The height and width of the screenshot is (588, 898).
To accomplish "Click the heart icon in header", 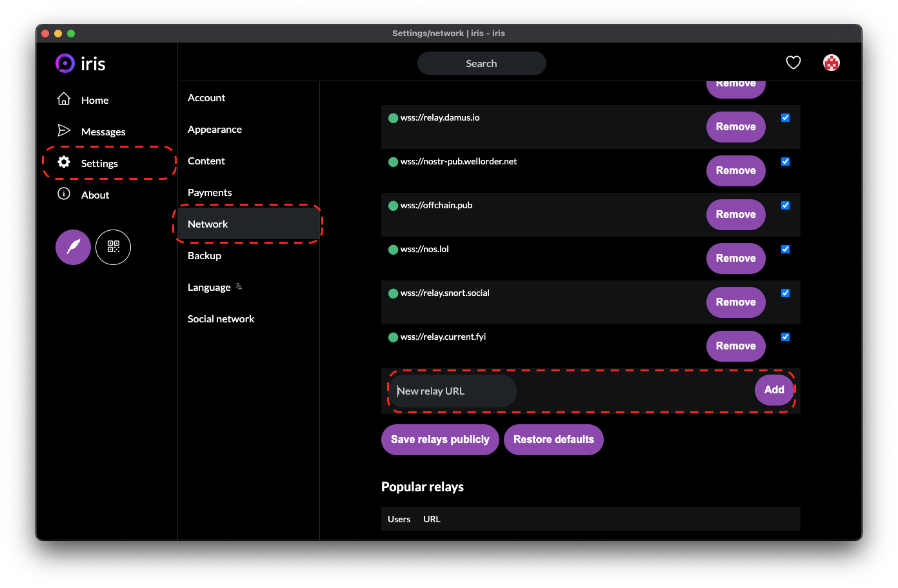I will 793,63.
